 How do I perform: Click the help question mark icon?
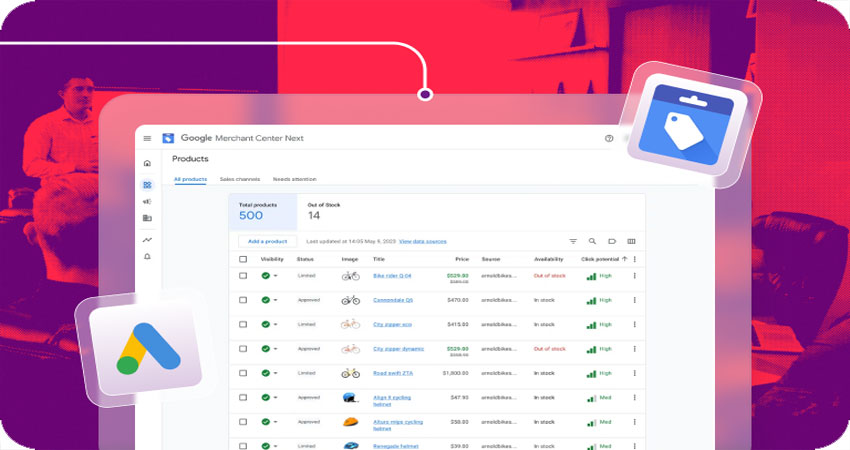(x=609, y=139)
